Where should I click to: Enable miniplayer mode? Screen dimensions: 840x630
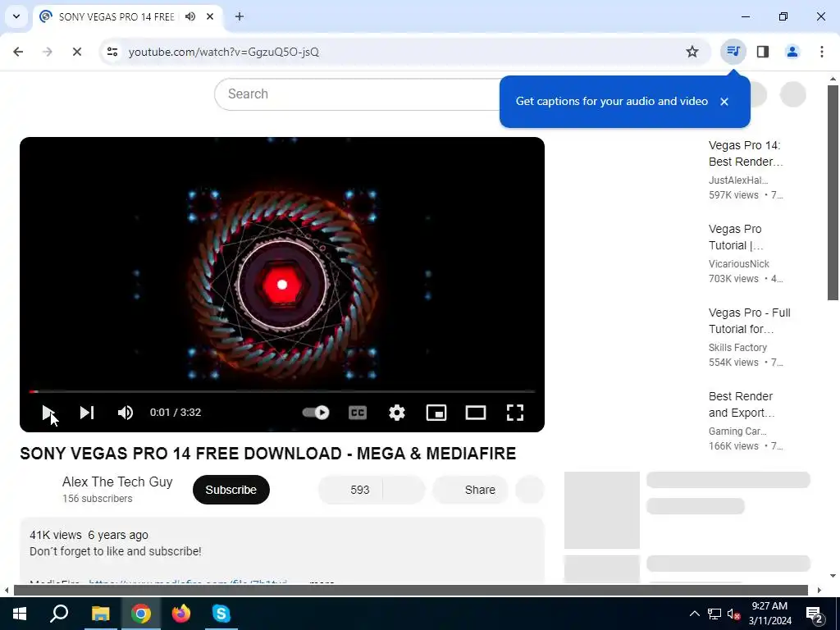tap(436, 413)
